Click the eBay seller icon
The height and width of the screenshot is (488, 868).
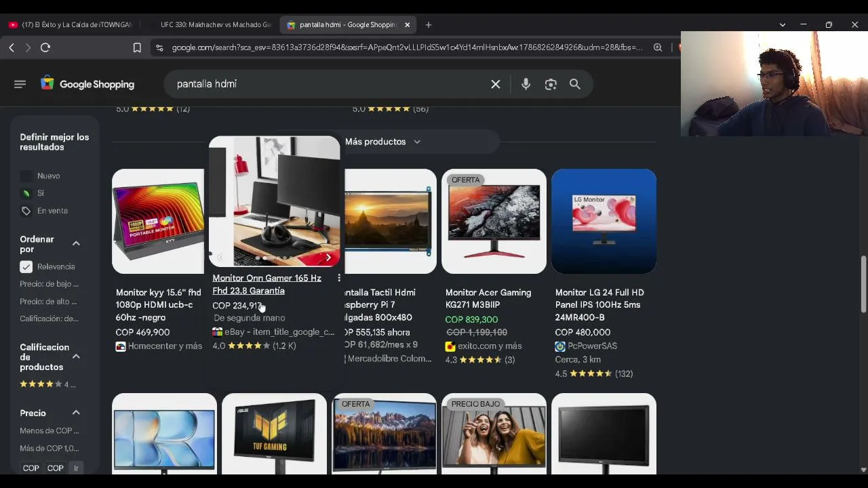(x=217, y=332)
